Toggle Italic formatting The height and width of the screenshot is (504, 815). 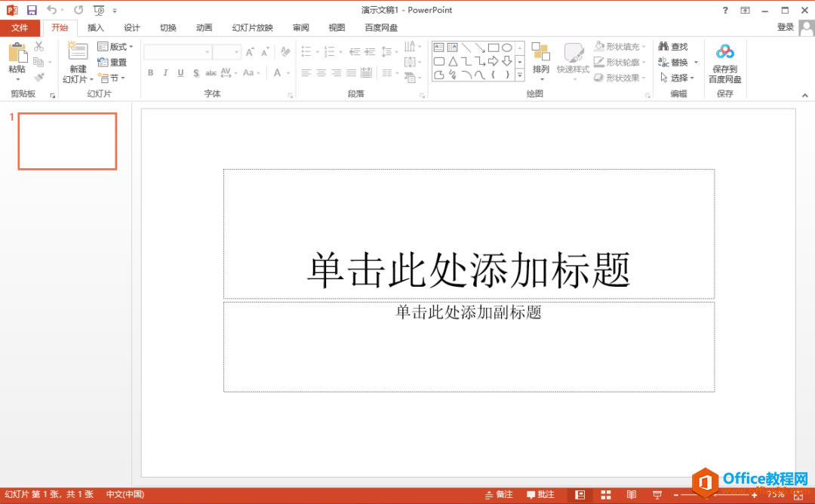(x=165, y=72)
